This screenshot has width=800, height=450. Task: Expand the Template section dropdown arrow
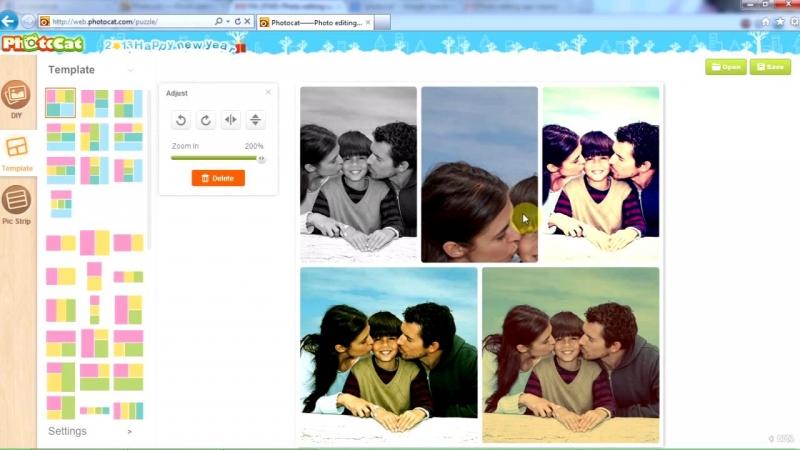[x=130, y=70]
